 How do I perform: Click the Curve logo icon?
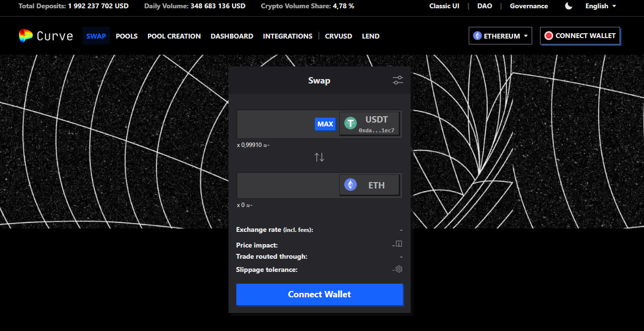26,36
